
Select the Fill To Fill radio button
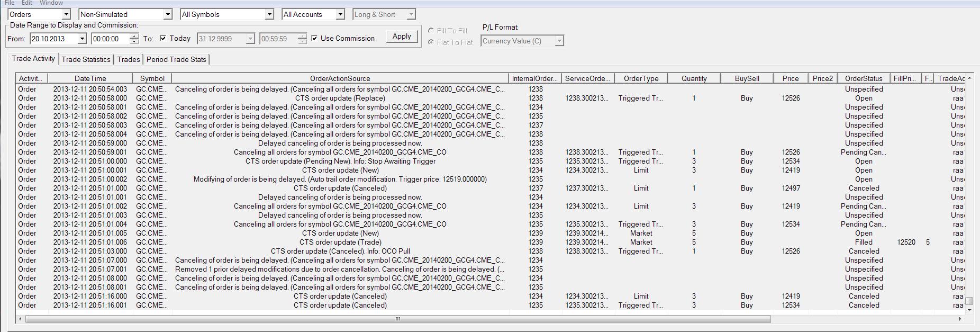pos(431,31)
